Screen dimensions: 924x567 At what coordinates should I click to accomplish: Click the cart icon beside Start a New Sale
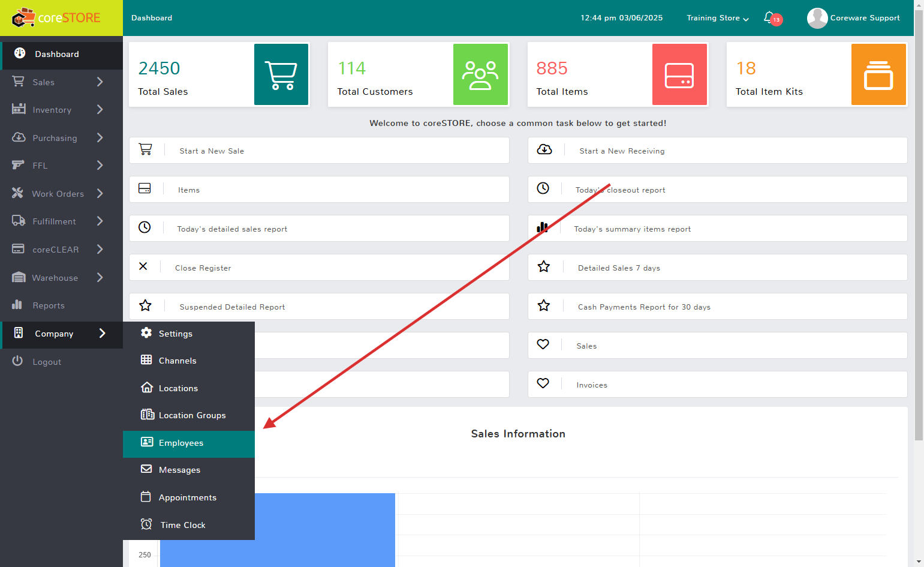coord(145,149)
